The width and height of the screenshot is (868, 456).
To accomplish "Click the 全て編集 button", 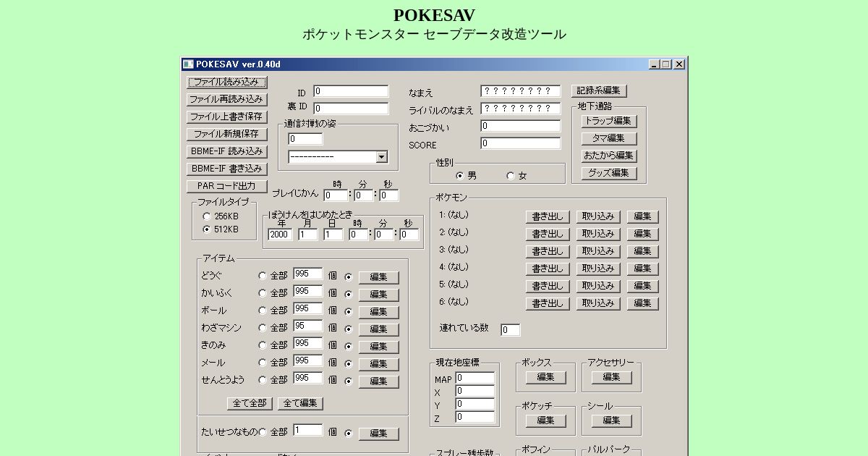I will click(x=301, y=403).
